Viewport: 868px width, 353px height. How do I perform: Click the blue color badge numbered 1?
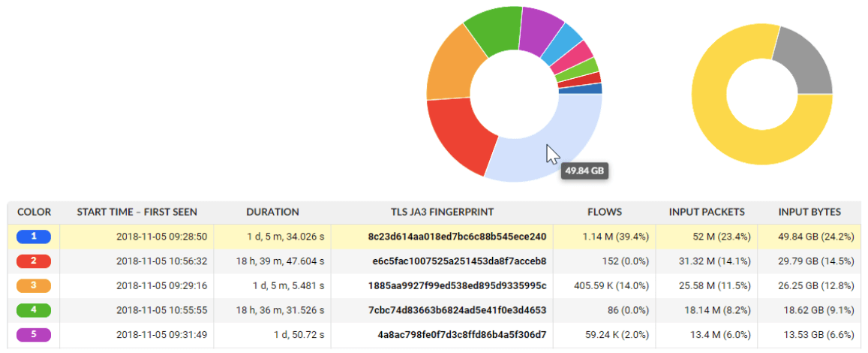tap(34, 237)
